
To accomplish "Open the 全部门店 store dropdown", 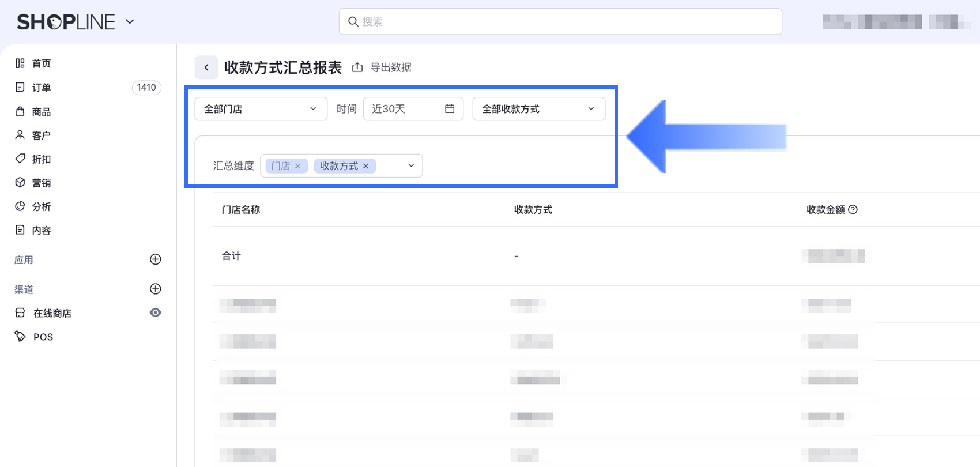I will 261,109.
